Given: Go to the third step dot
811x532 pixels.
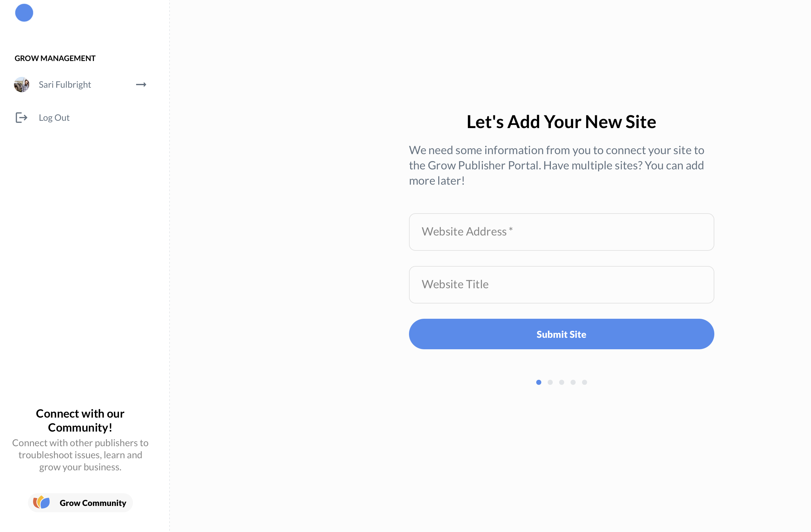Looking at the screenshot, I should [562, 382].
